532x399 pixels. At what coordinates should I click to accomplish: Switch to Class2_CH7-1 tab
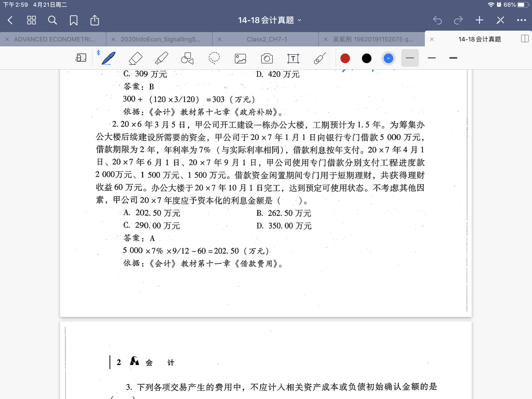click(x=267, y=39)
